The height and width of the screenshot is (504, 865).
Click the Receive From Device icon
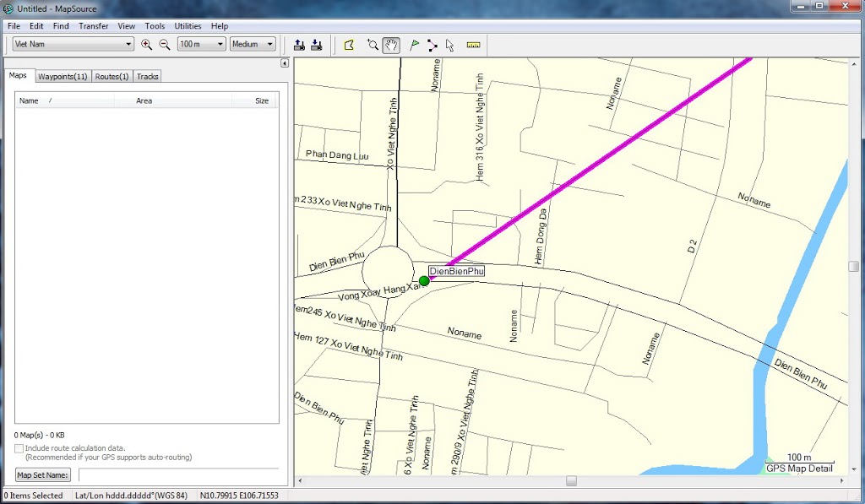tap(317, 46)
